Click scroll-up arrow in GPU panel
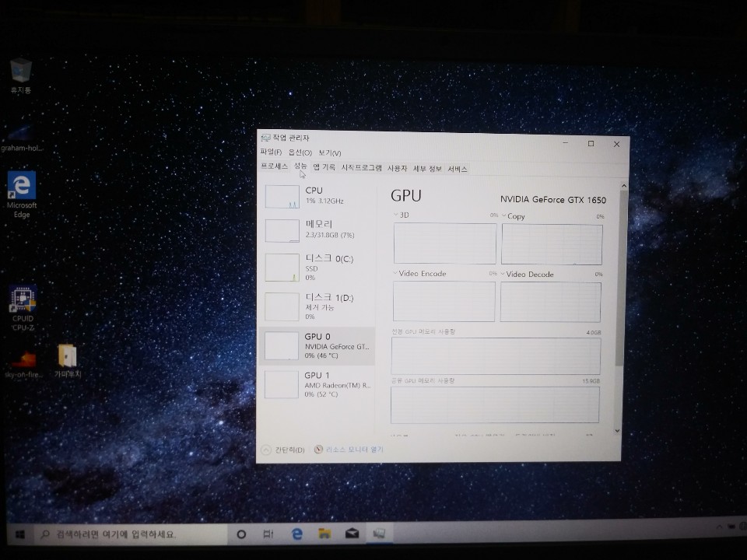 (x=623, y=185)
